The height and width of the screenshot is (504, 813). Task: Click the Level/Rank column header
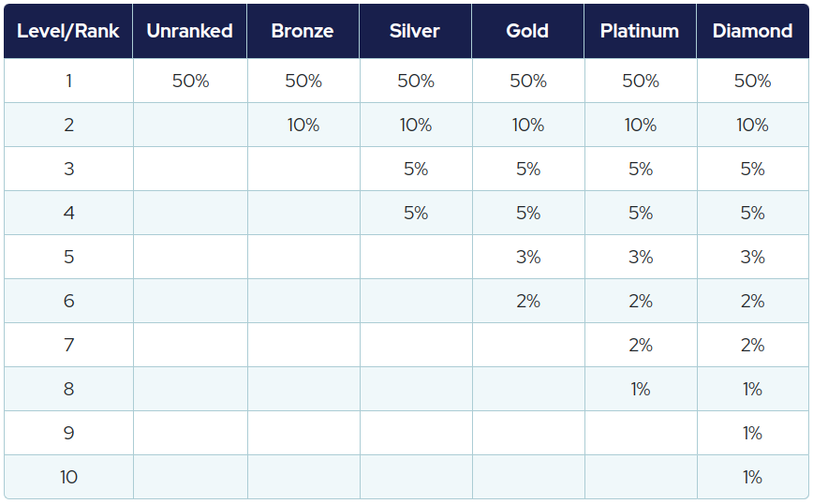click(68, 31)
